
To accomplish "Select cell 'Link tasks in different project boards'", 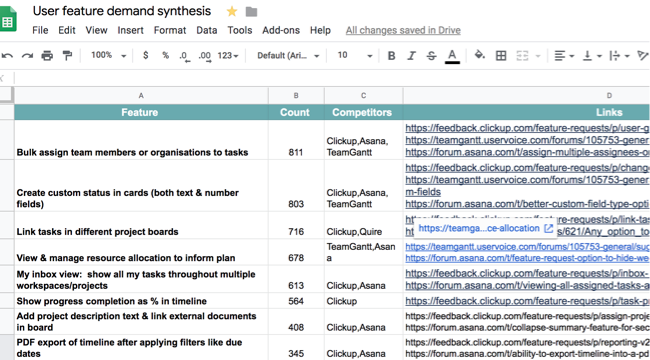I will (141, 225).
